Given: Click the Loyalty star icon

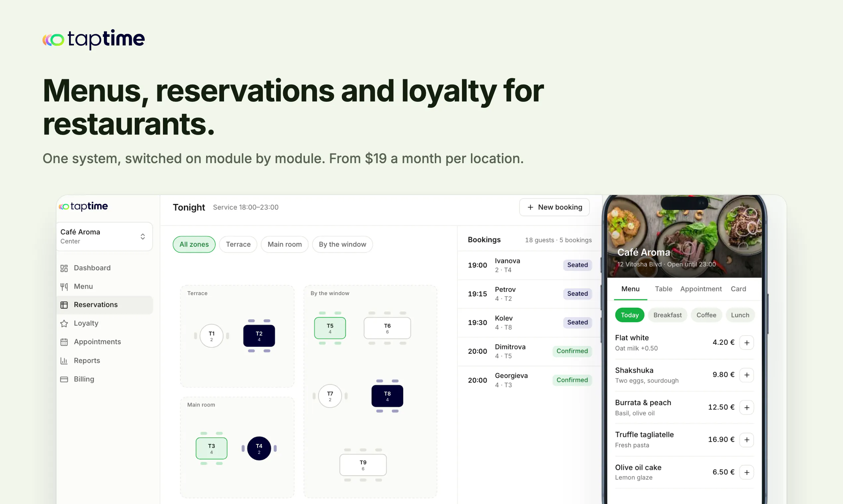Looking at the screenshot, I should pyautogui.click(x=64, y=323).
